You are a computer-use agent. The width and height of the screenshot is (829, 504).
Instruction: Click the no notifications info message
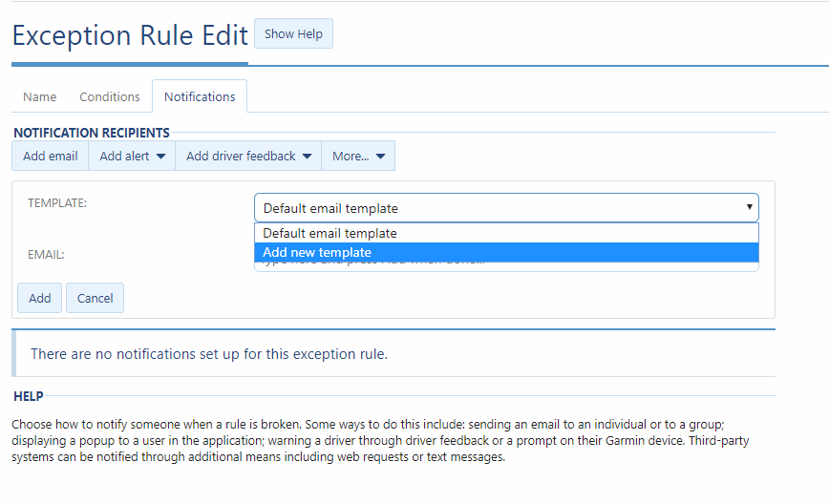coord(209,354)
